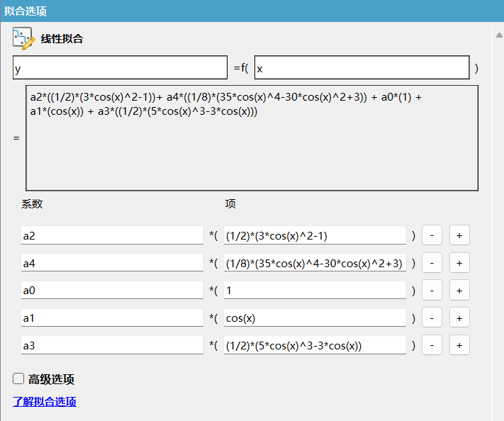Remove the a4 term with minus button
This screenshot has width=504, height=421.
(x=432, y=263)
